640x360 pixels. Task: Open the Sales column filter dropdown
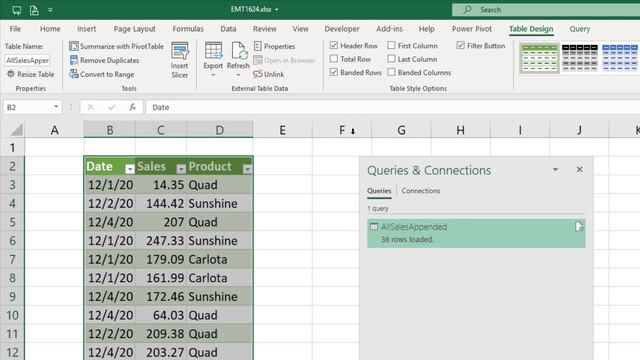[x=181, y=169]
